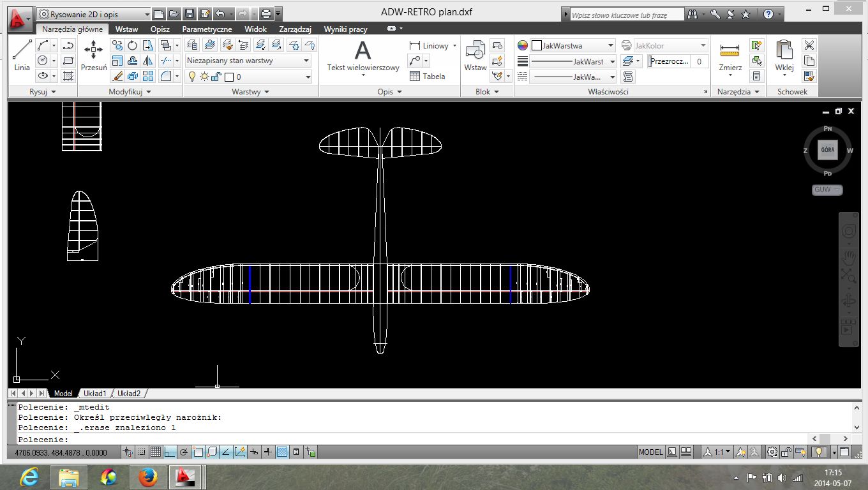Open the Rysowanie 2D i opis workspace dropdown
Image resolution: width=868 pixels, height=490 pixels.
(x=147, y=14)
